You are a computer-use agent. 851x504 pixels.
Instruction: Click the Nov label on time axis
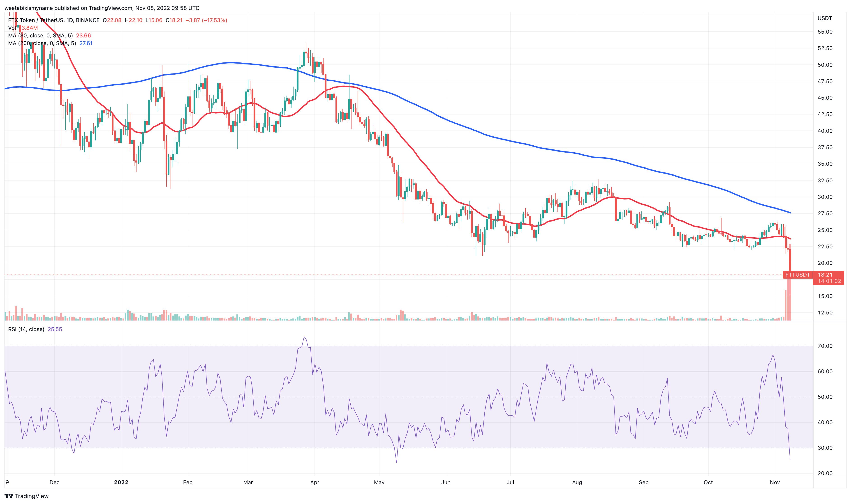tap(775, 482)
